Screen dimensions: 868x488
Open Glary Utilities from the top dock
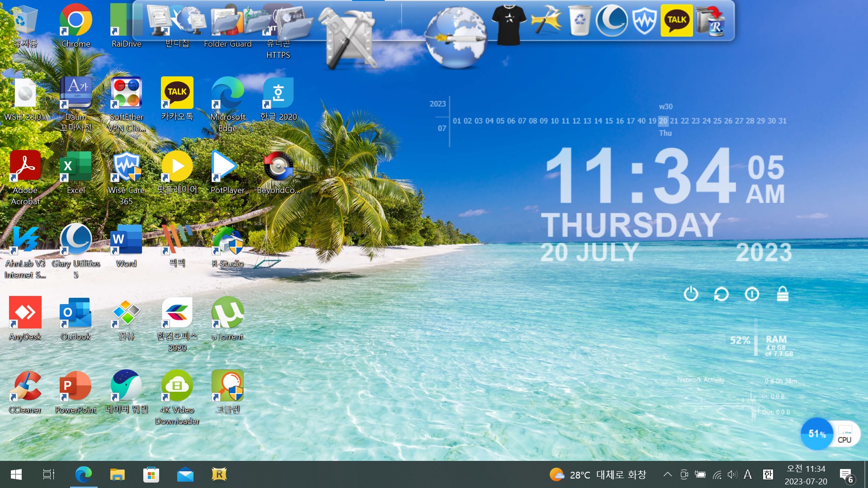click(x=612, y=20)
